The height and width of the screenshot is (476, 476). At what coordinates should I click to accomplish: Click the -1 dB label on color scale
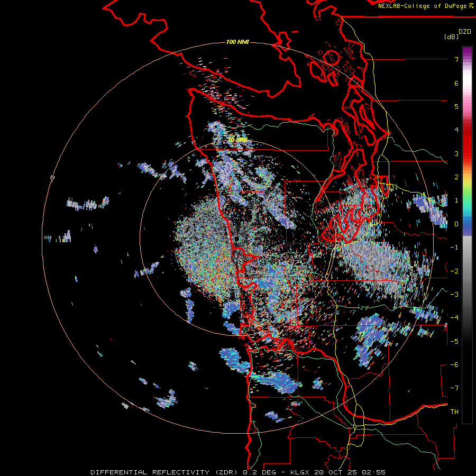454,248
